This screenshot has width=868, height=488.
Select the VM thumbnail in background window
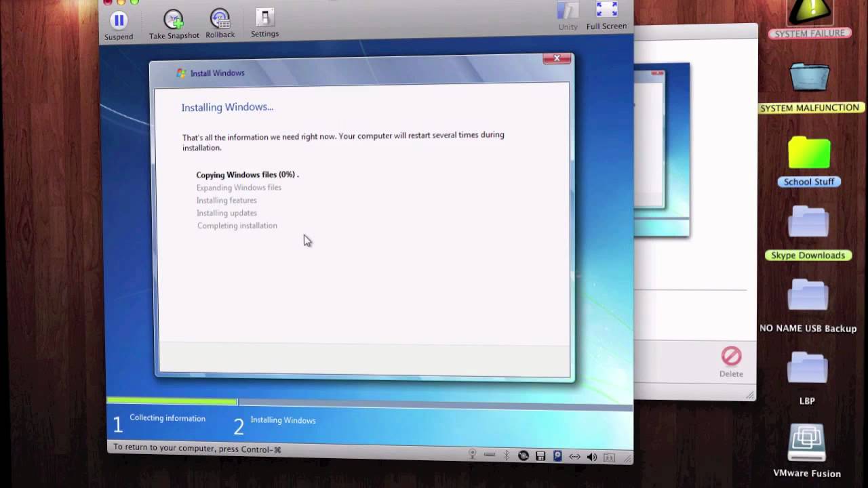tap(661, 149)
